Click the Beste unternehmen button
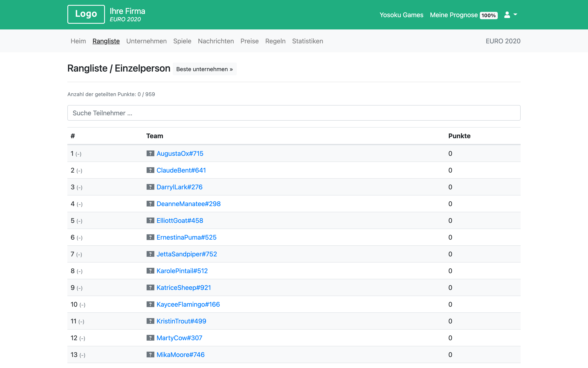Screen dimensions: 588x368 point(205,69)
